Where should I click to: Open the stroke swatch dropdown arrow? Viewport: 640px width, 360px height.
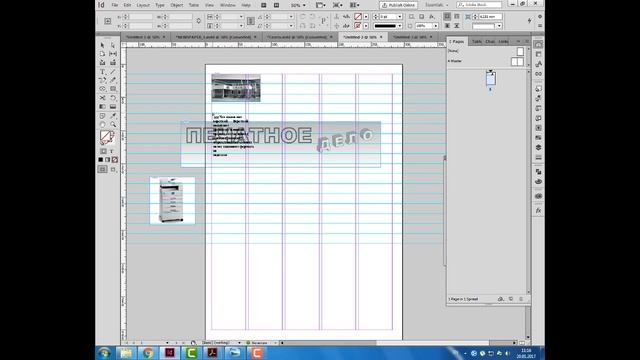(x=366, y=26)
